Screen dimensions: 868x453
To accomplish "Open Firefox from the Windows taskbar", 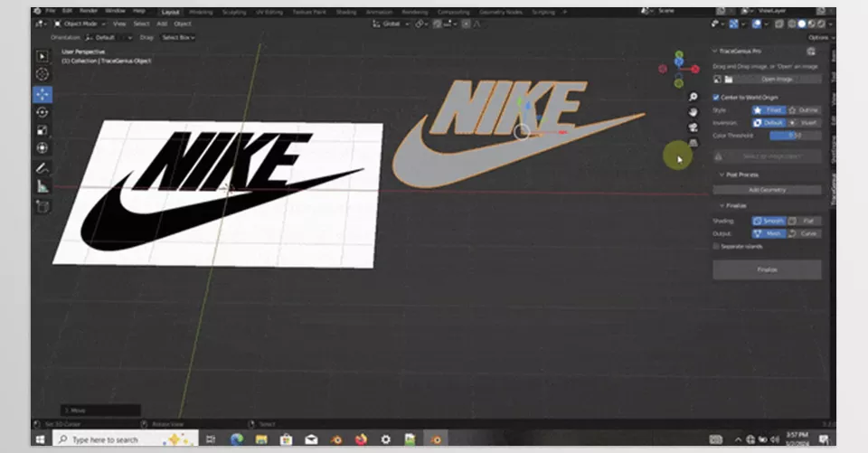I will point(361,439).
